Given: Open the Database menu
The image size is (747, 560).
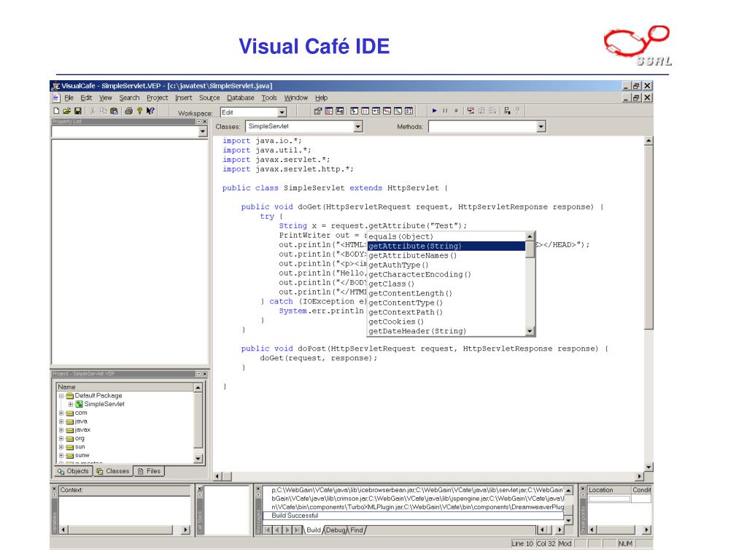Looking at the screenshot, I should pyautogui.click(x=241, y=98).
